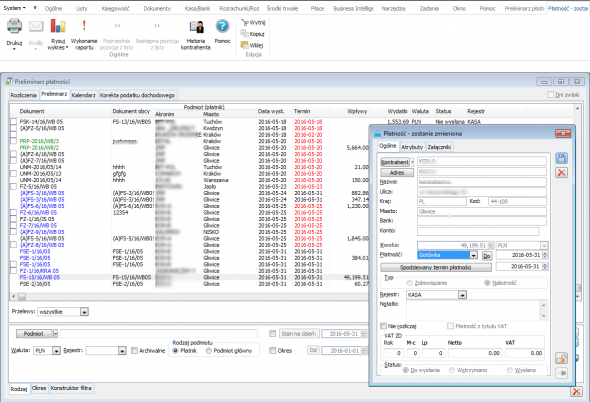Click red X icon of Preliminarz window
This screenshot has height=402, width=590.
click(576, 391)
